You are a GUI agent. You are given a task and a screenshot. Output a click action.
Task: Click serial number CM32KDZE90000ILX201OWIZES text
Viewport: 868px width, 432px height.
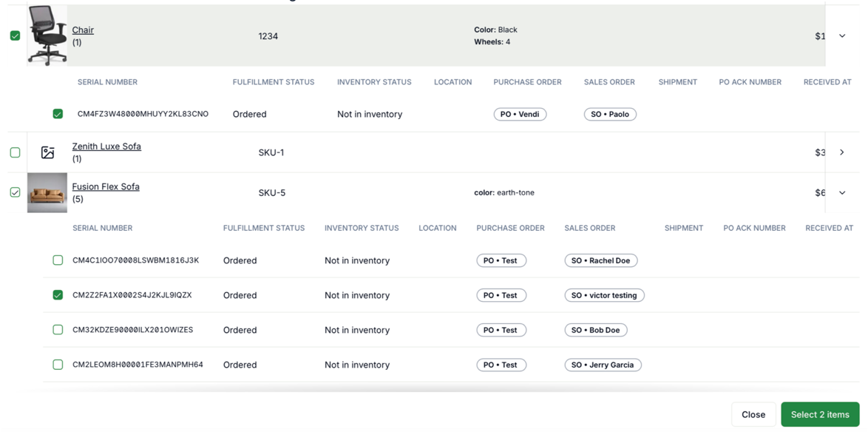[x=133, y=329]
